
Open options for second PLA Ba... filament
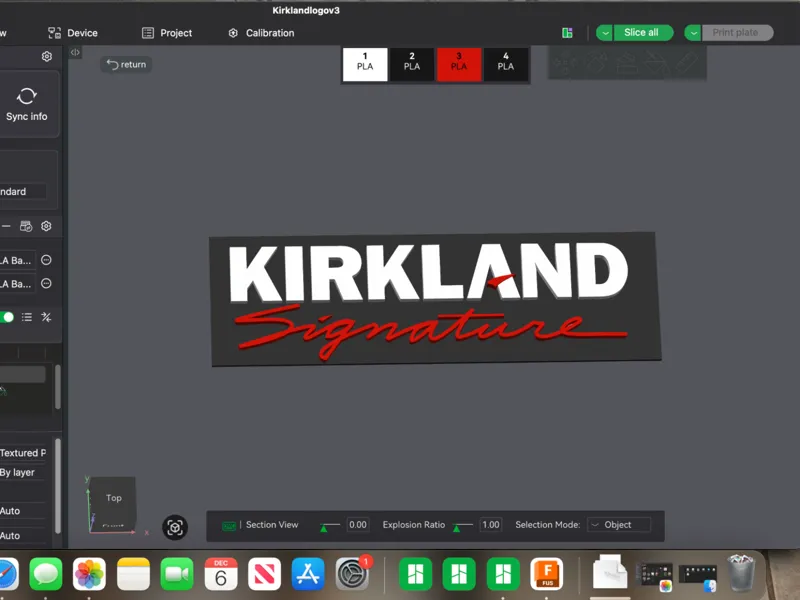pos(46,284)
